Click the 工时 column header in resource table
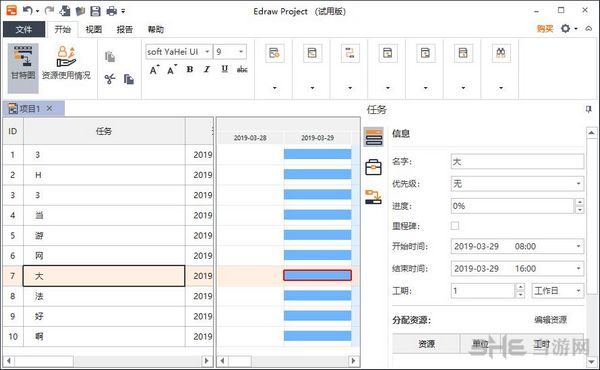 pyautogui.click(x=542, y=344)
